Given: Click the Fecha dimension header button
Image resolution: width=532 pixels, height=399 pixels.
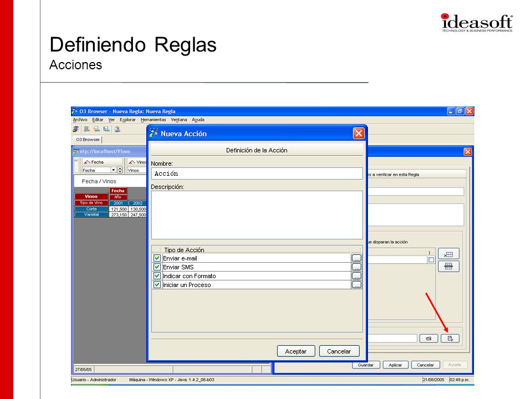Looking at the screenshot, I should [x=102, y=162].
